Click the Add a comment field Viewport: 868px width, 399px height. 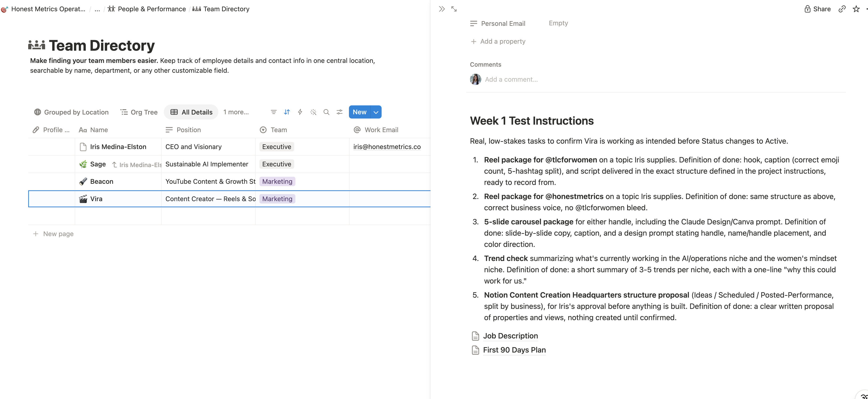point(511,80)
